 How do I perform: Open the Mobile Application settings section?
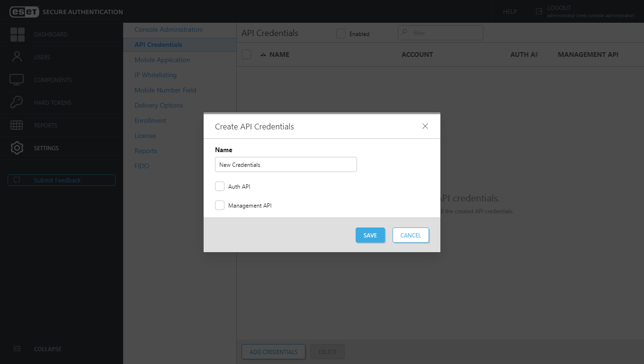162,60
